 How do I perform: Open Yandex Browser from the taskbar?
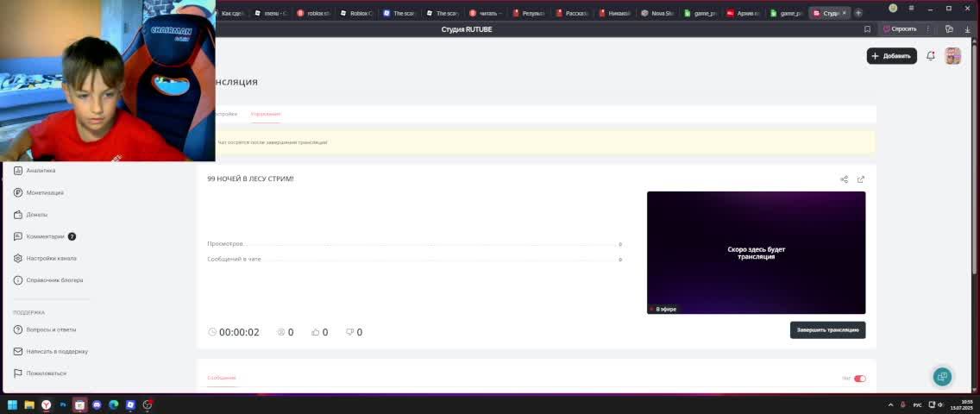[x=47, y=405]
